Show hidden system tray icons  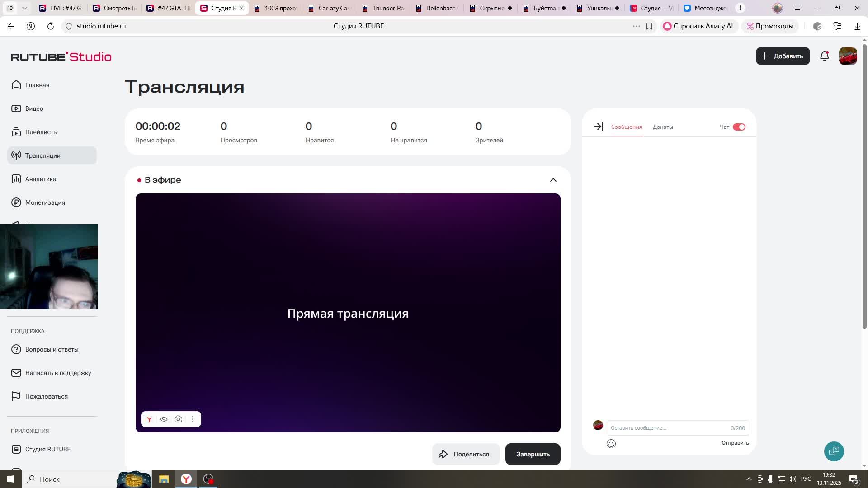[x=749, y=479]
